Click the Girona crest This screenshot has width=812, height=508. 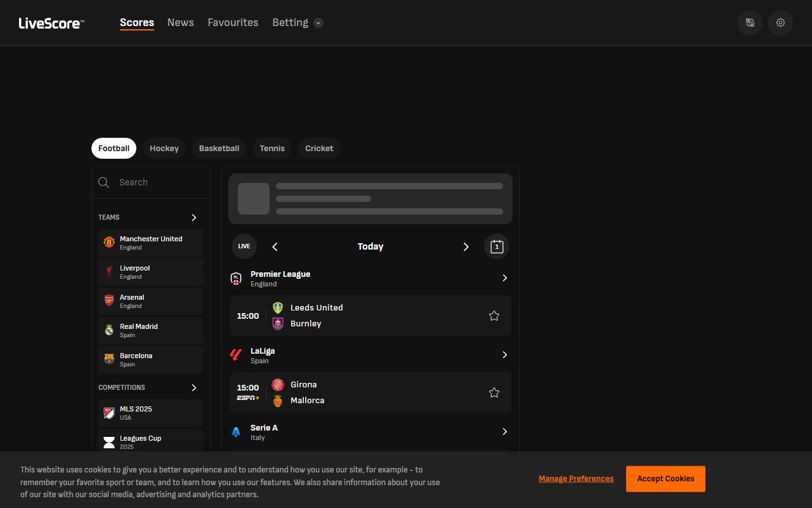tap(278, 384)
